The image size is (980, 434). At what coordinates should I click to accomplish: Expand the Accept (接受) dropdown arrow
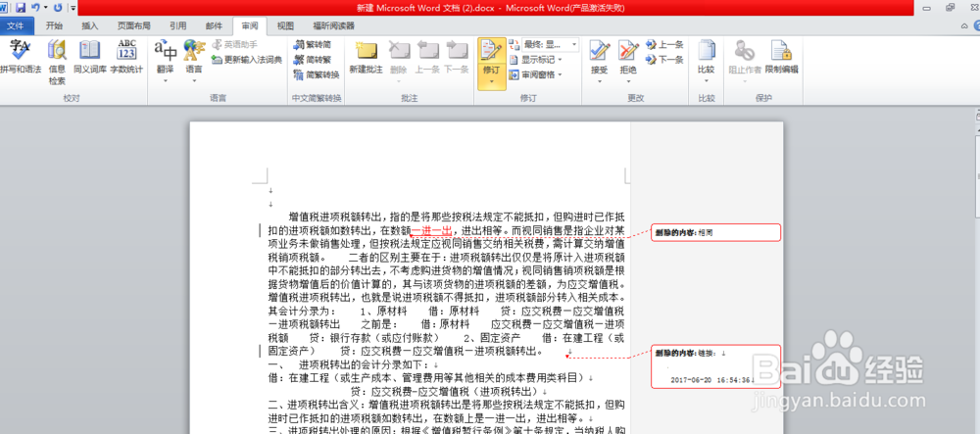coord(600,80)
